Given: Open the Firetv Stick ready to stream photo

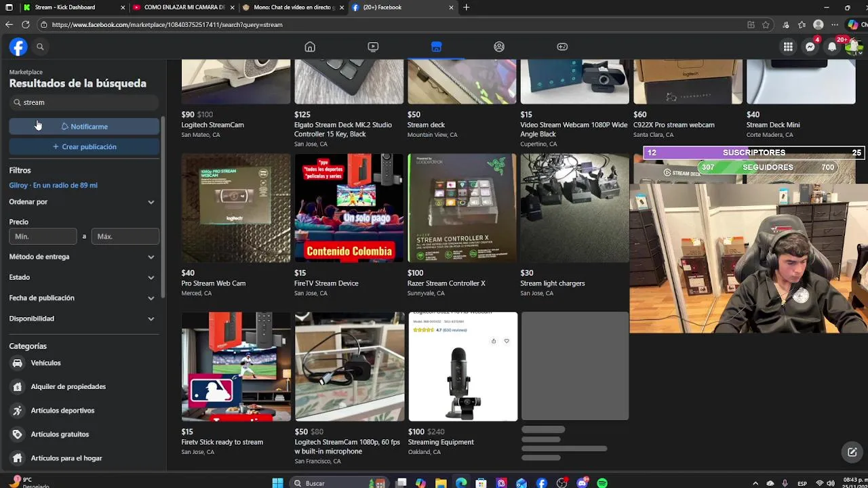Looking at the screenshot, I should point(235,367).
